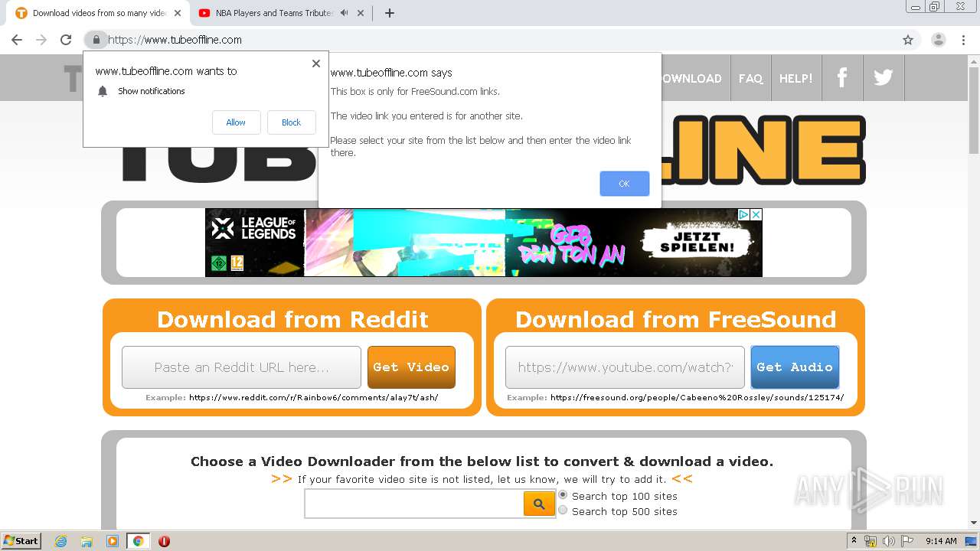This screenshot has width=980, height=551.
Task: Select Search top 500 sites radio
Action: (563, 510)
